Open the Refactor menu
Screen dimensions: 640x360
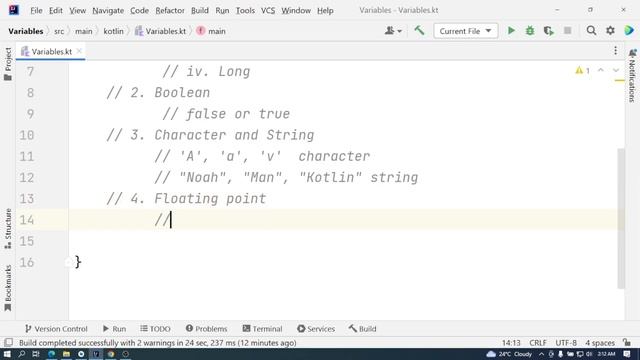[x=170, y=11]
